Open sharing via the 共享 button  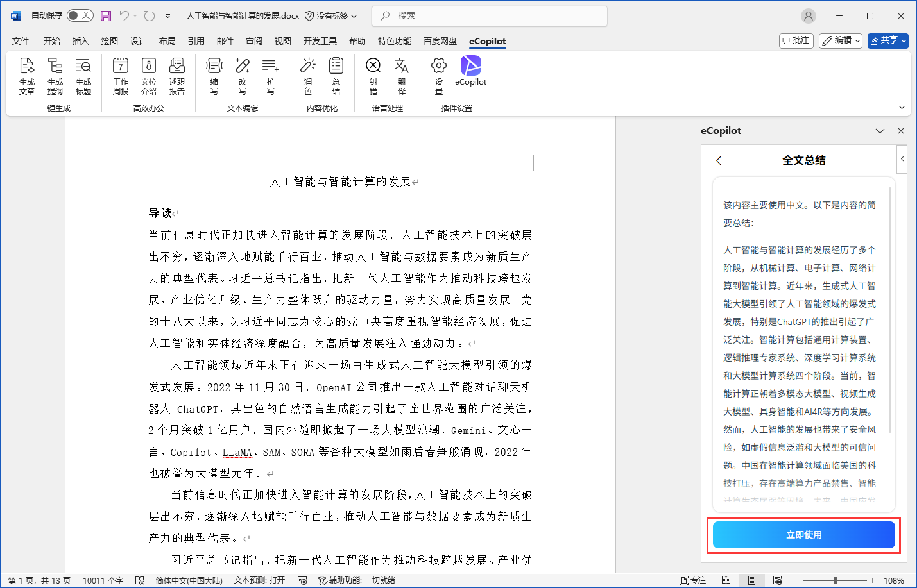pos(887,40)
